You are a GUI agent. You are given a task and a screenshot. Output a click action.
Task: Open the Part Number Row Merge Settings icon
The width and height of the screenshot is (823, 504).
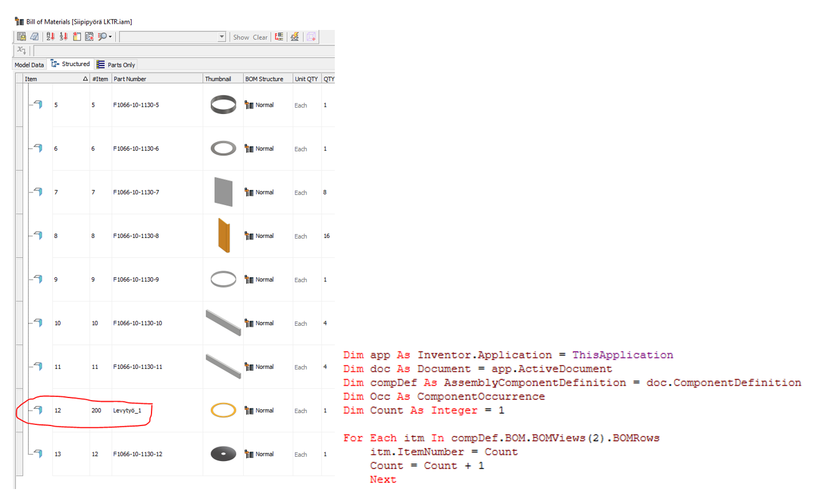click(x=279, y=37)
